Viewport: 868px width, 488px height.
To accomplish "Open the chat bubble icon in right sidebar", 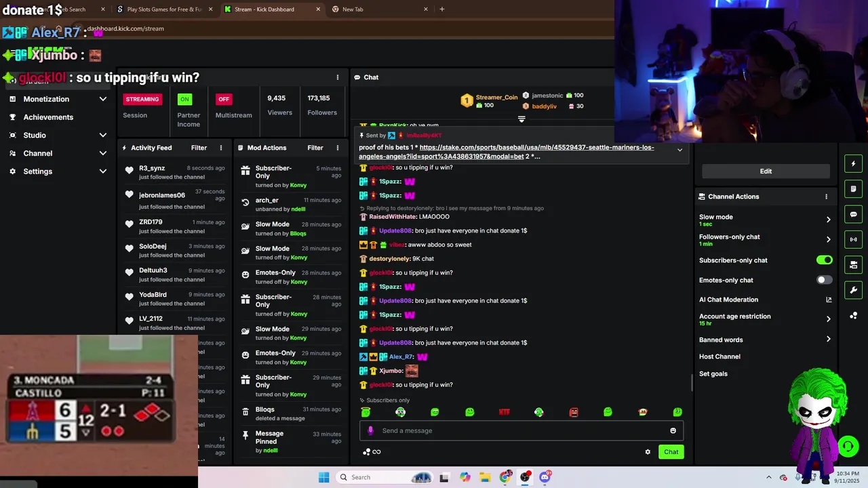I will click(854, 214).
